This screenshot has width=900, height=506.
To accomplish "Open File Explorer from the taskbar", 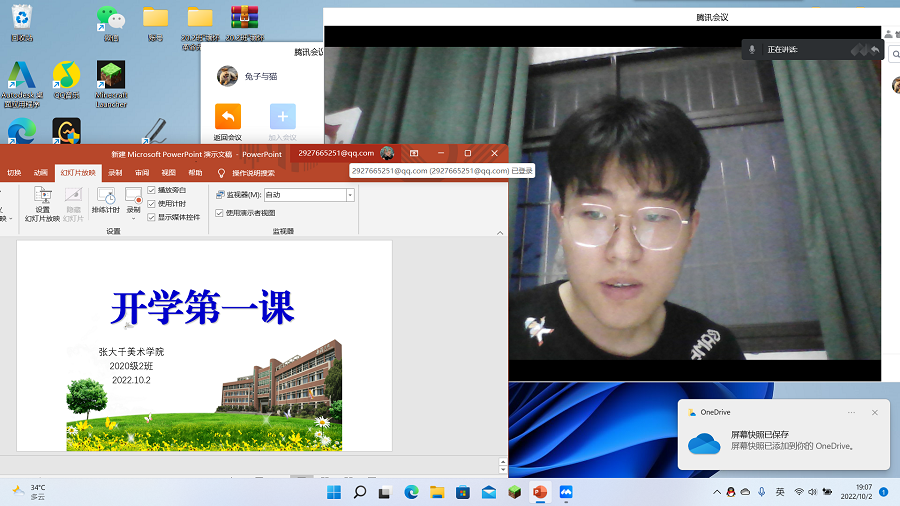I will 437,492.
